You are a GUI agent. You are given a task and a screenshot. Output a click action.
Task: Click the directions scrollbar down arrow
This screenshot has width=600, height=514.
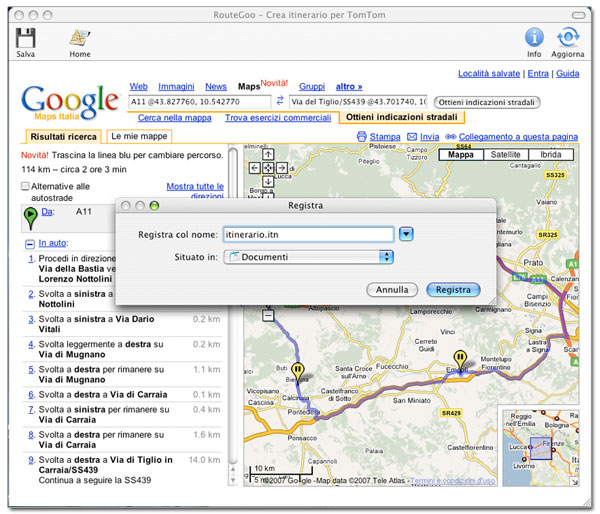pos(233,481)
